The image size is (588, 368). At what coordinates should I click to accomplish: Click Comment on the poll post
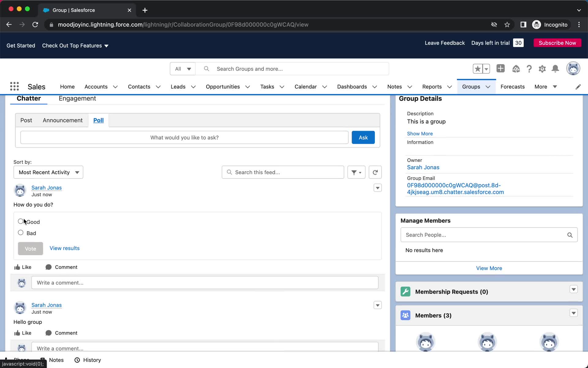click(x=61, y=267)
